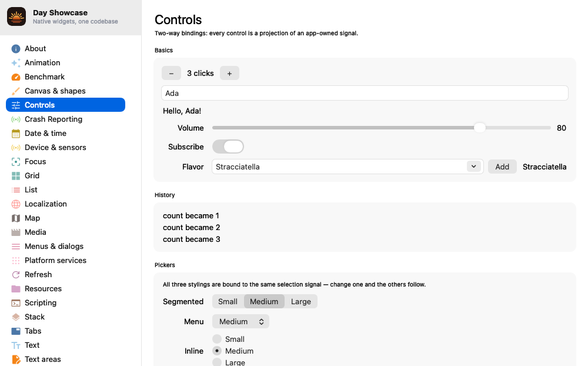Click the orange document icon beside Text areas
The width and height of the screenshot is (588, 366).
pyautogui.click(x=16, y=360)
